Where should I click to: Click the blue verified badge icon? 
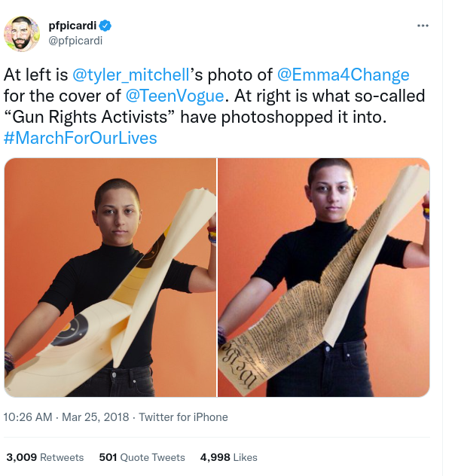tap(105, 26)
